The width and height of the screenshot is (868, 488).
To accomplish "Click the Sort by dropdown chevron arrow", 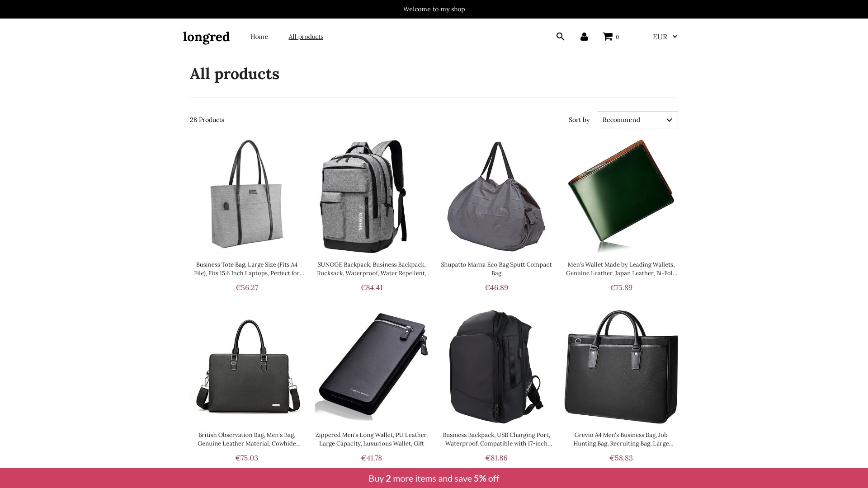I will click(669, 120).
